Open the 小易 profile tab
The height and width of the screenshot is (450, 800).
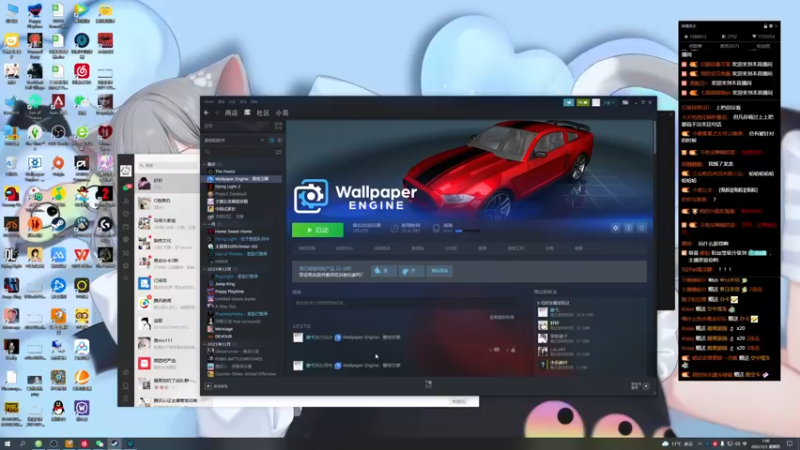pos(282,113)
